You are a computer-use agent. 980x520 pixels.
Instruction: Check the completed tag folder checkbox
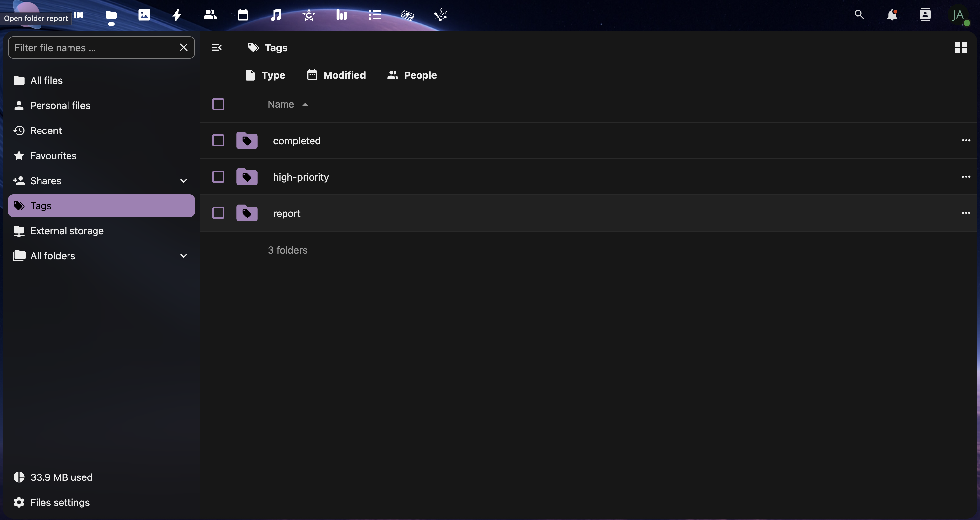coord(218,140)
